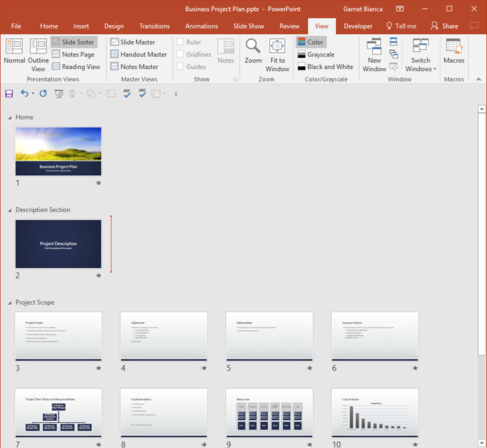Open the Zoom dialog
This screenshot has width=487, height=448.
coord(253,52)
